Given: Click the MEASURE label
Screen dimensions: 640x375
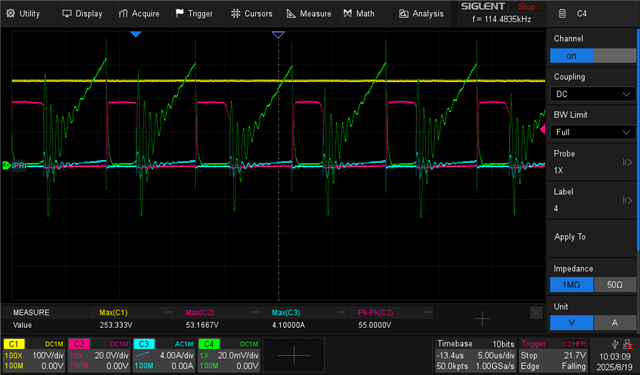Looking at the screenshot, I should [31, 312].
